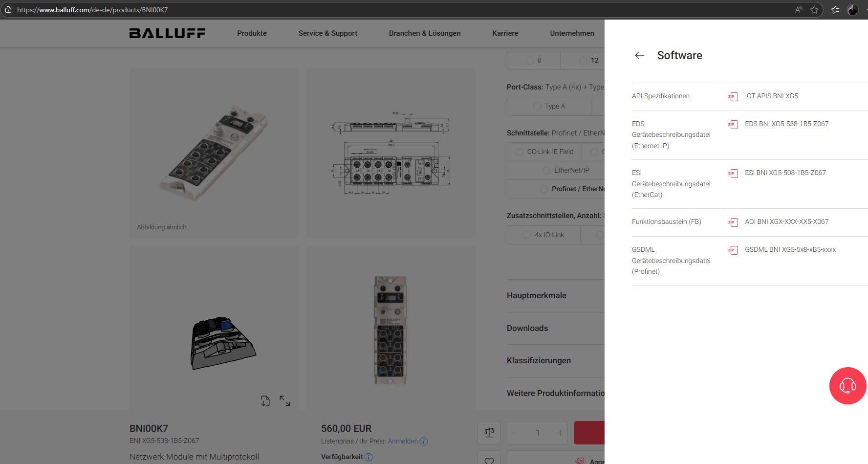Open the product photo thumbnail with Abbildung ähnlich
868x464 pixels.
pos(214,153)
